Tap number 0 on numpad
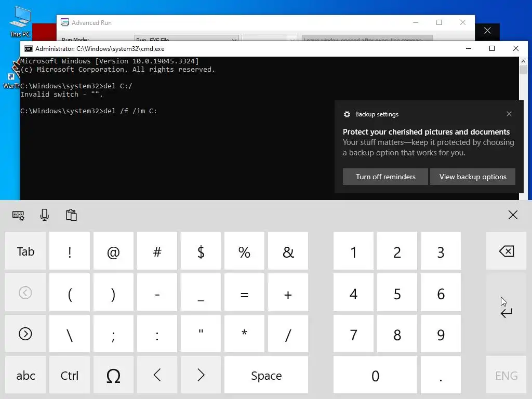This screenshot has width=532, height=399. [375, 375]
